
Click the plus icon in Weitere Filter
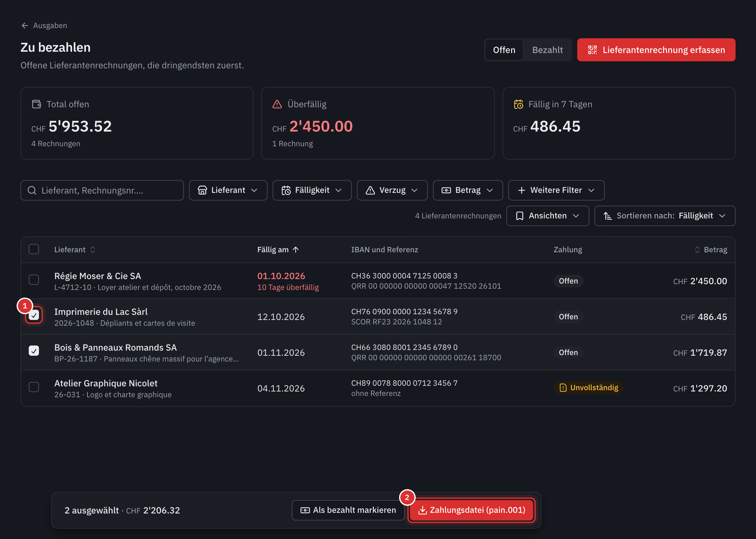[x=521, y=190]
